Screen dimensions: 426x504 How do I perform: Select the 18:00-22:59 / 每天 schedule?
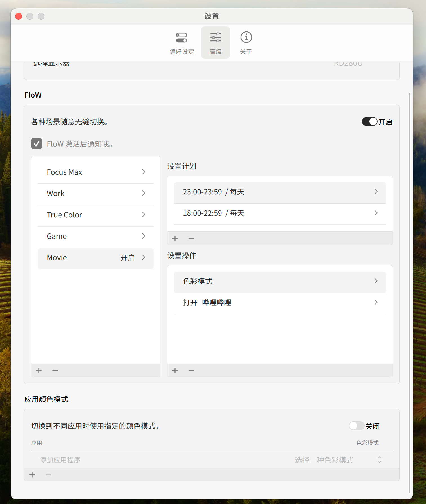[x=280, y=214]
